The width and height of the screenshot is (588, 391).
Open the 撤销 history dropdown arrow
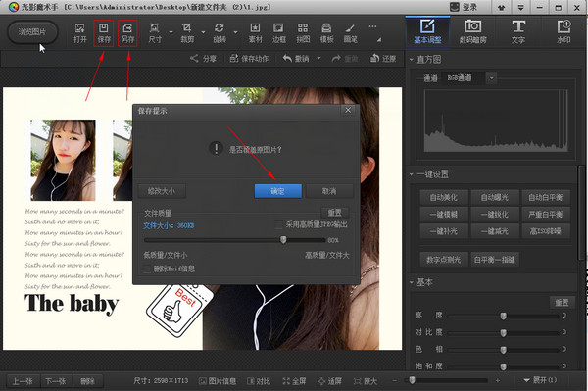coord(318,58)
